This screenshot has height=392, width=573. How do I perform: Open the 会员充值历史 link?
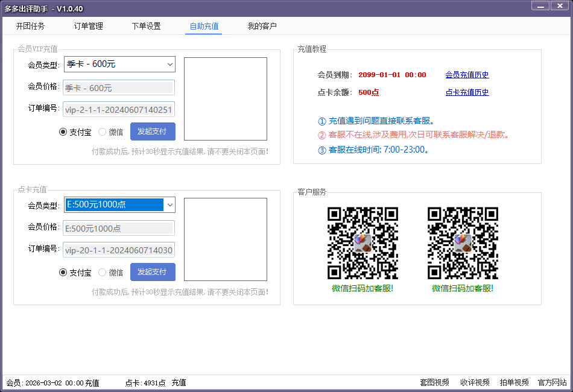[467, 75]
